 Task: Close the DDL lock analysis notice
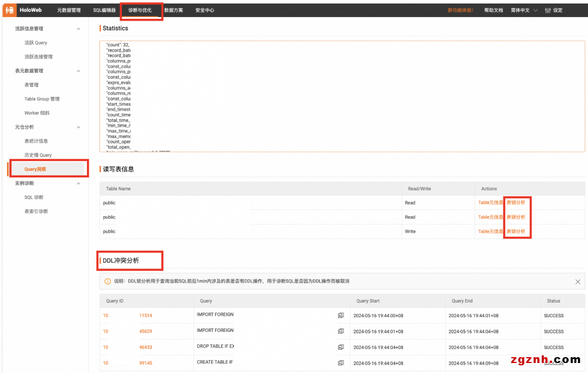point(577,281)
